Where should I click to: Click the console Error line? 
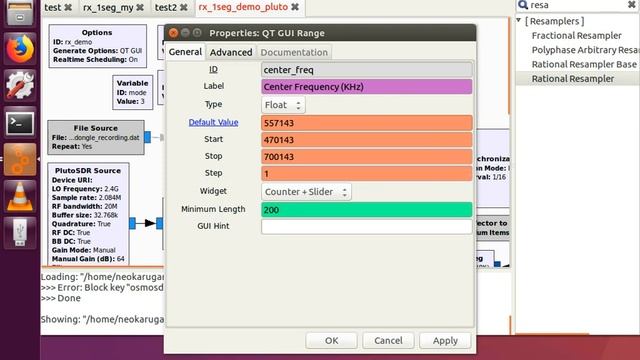tap(102, 287)
